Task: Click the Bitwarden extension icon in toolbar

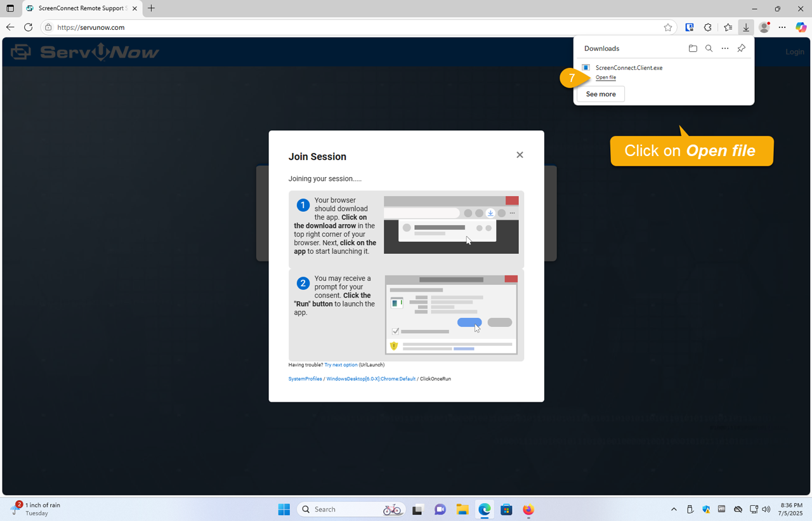Action: coord(690,27)
